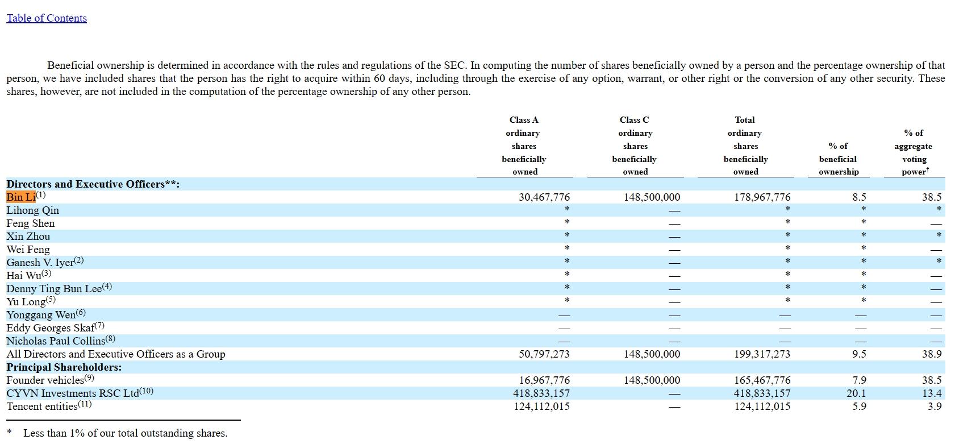Click the 9.5 group ownership percent
This screenshot has height=448, width=980.
[859, 354]
